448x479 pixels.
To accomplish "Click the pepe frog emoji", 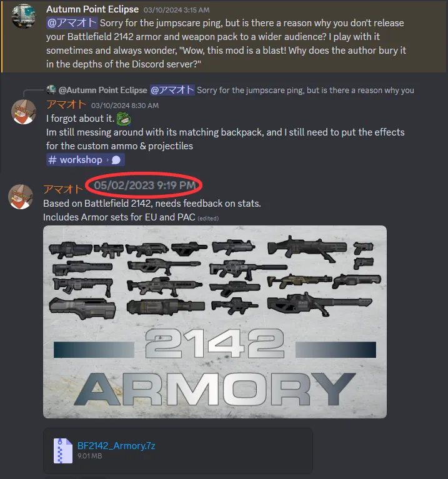I will 124,119.
